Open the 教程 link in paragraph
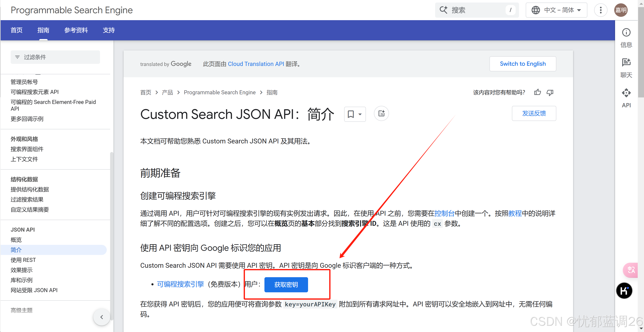The height and width of the screenshot is (332, 644). (x=515, y=213)
